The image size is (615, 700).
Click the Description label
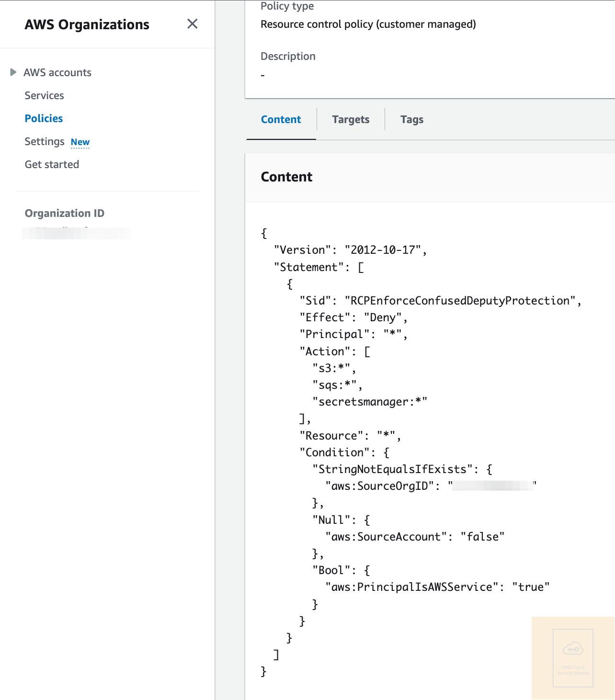(x=288, y=56)
